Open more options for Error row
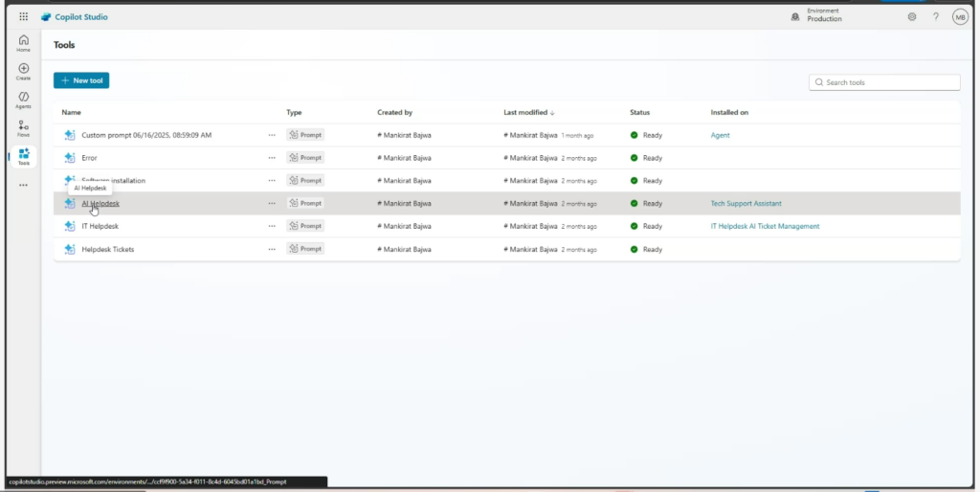This screenshot has height=492, width=980. click(272, 158)
